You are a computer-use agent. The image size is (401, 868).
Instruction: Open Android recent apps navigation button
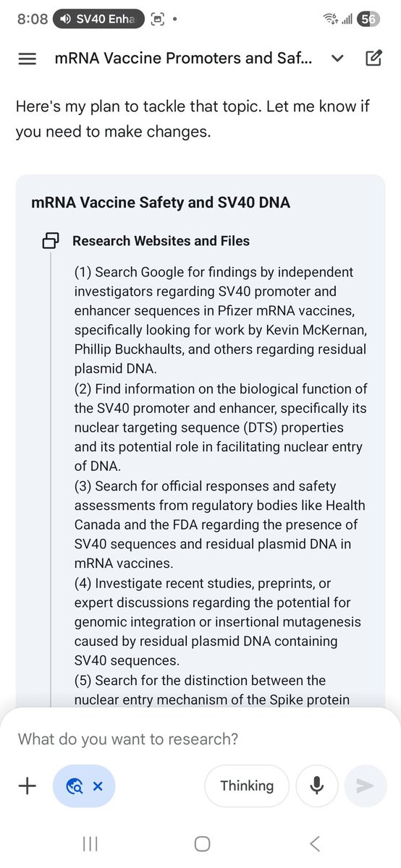90,843
